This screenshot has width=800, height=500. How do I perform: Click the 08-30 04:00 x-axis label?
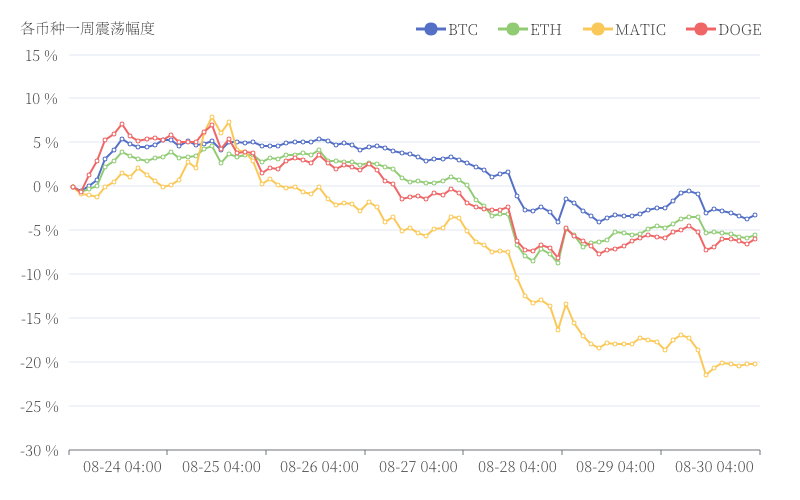click(714, 467)
